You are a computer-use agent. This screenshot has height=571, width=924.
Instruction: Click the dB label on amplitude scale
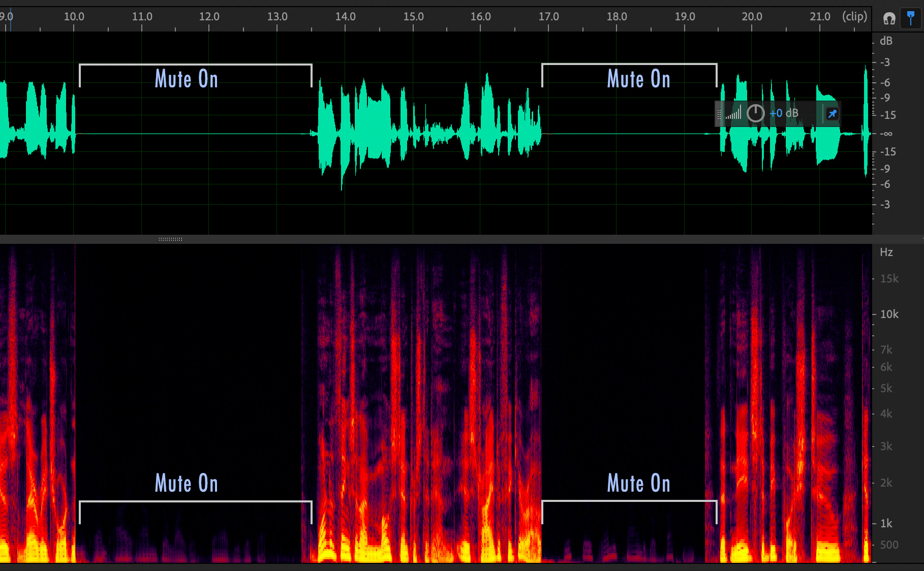886,41
